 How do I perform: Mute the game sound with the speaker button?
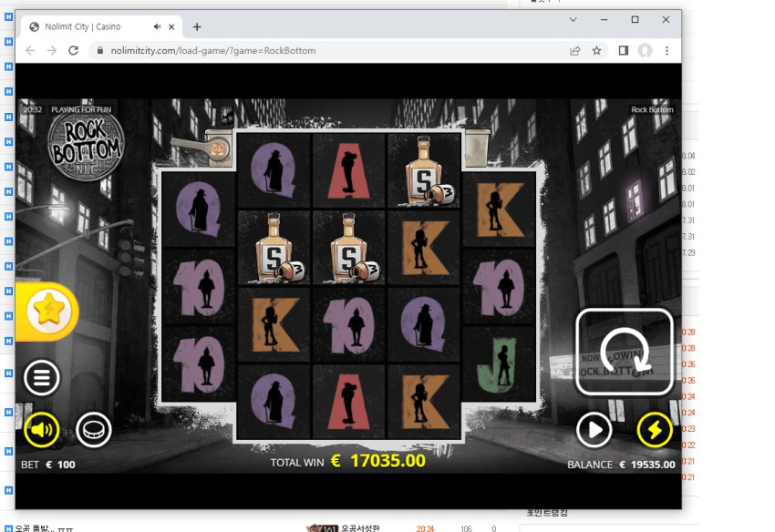point(42,430)
